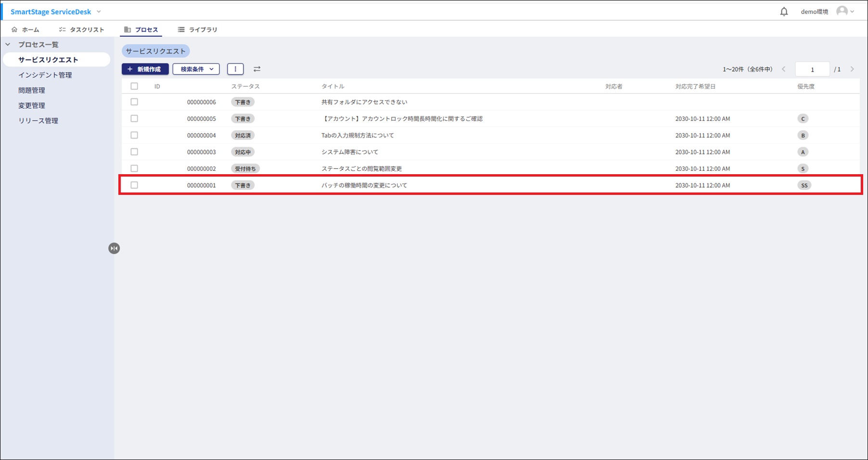The width and height of the screenshot is (868, 460).
Task: Open the ライブラリ tab
Action: [x=197, y=30]
